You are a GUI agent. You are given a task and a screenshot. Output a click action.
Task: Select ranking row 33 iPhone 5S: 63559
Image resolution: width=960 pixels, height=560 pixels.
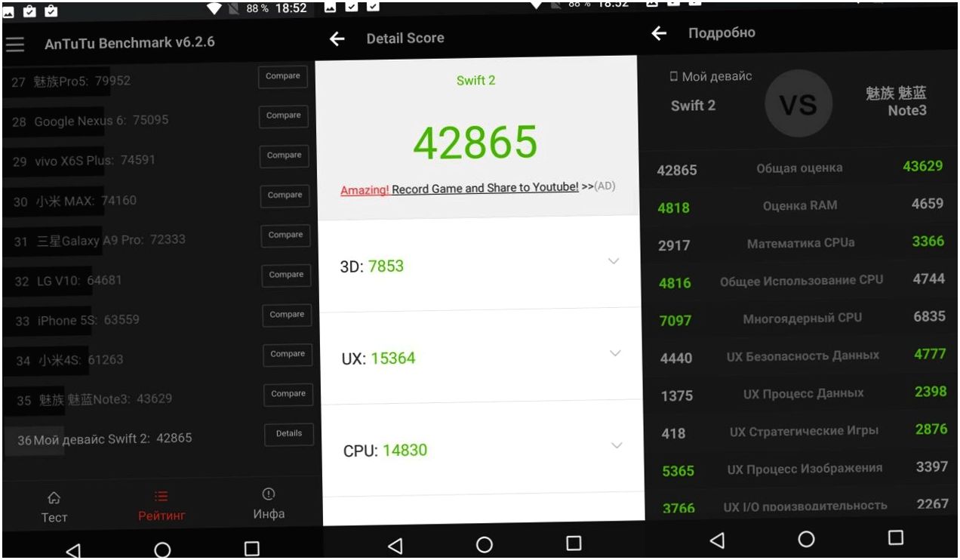(x=77, y=320)
